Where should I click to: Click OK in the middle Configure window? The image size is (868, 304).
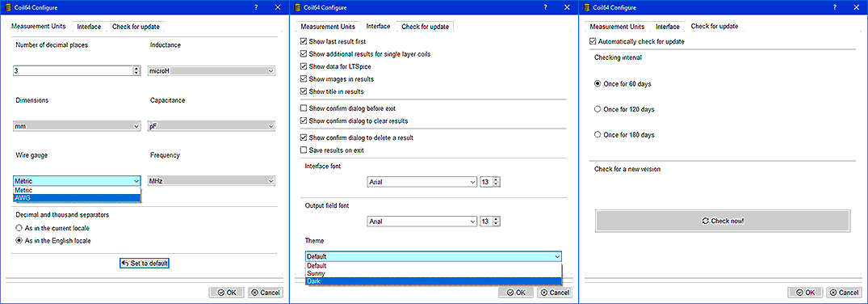517,293
